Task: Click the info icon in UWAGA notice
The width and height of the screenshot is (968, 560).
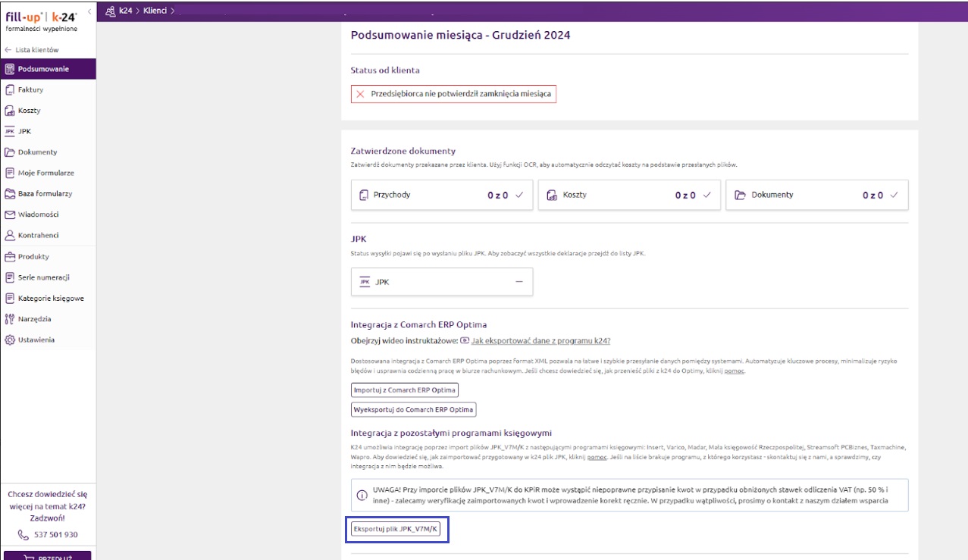Action: [x=362, y=496]
